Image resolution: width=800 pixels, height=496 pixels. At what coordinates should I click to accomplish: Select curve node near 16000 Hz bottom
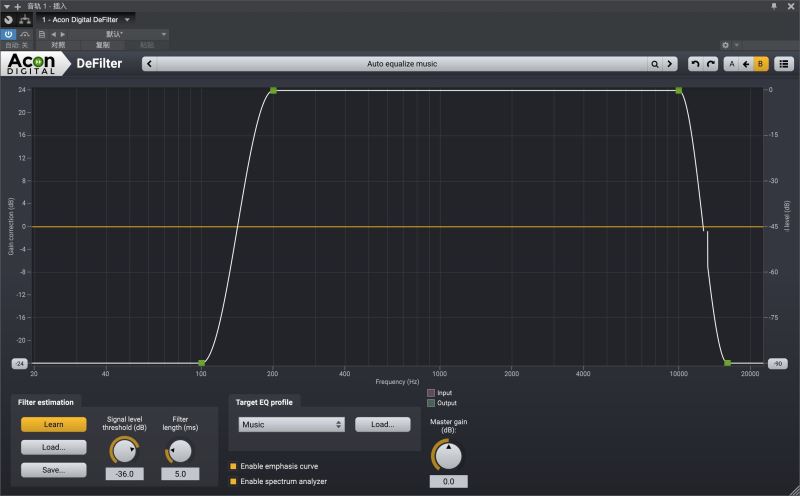pyautogui.click(x=728, y=363)
